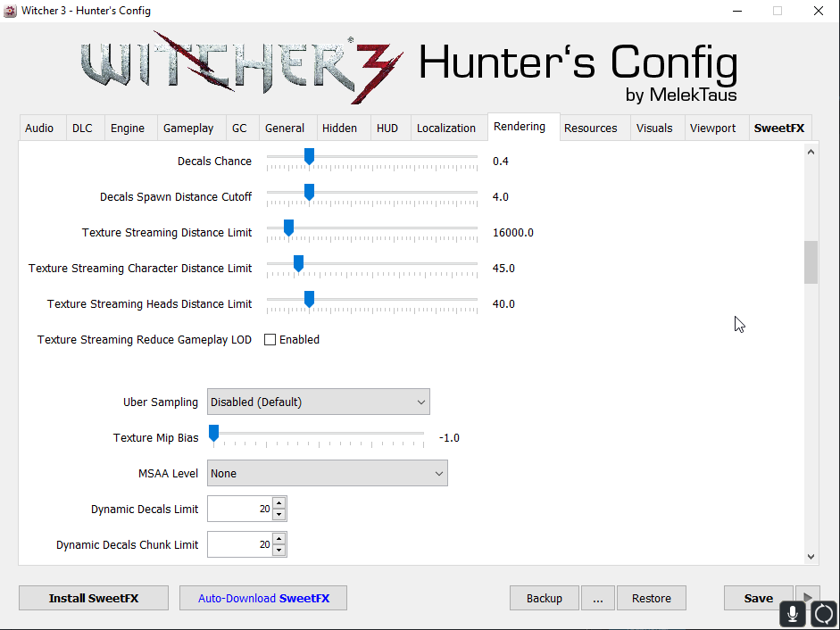Click the Restore button

[652, 598]
